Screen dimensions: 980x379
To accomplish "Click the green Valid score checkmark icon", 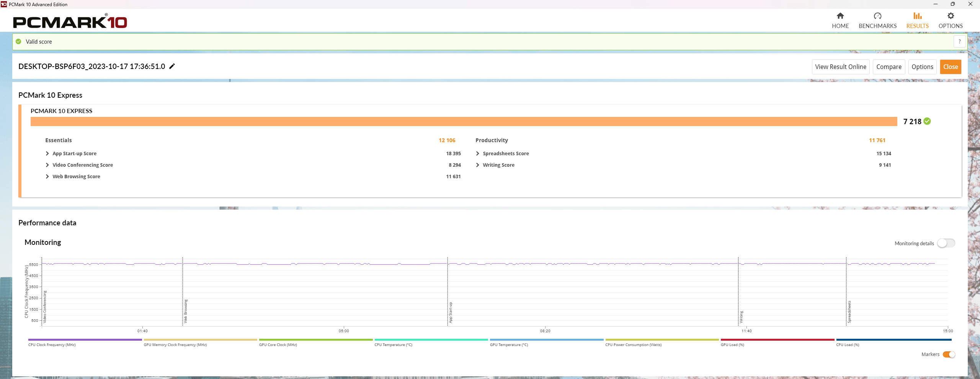I will point(18,42).
